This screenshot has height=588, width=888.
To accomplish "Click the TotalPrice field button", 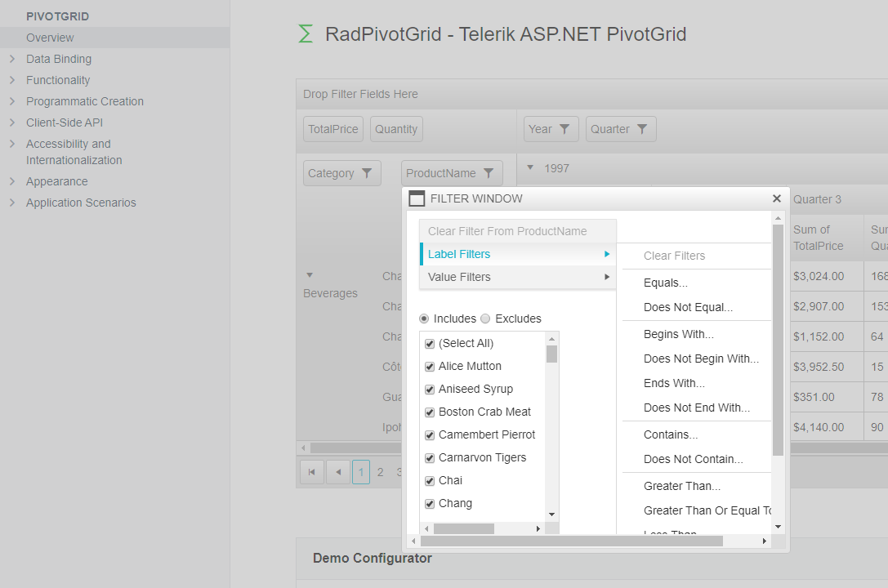I will 333,129.
